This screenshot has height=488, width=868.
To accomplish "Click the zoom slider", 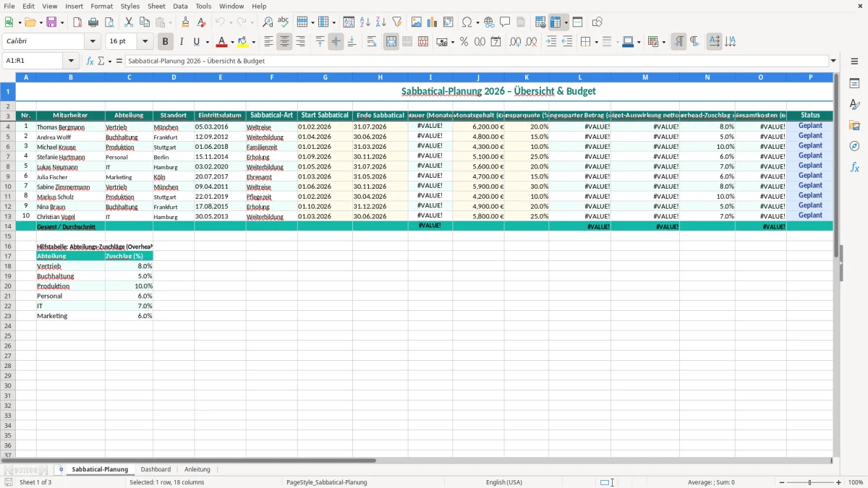I will click(x=810, y=482).
